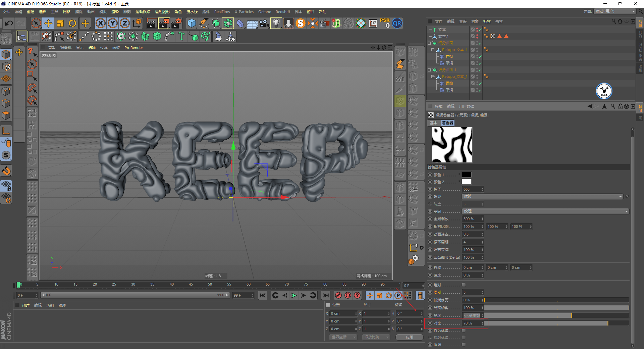Open the Spline Pen tool
The height and width of the screenshot is (349, 644).
tap(204, 23)
